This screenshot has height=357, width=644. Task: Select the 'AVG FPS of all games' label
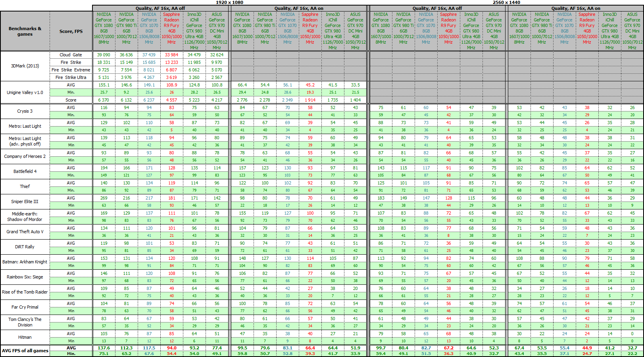(25, 351)
